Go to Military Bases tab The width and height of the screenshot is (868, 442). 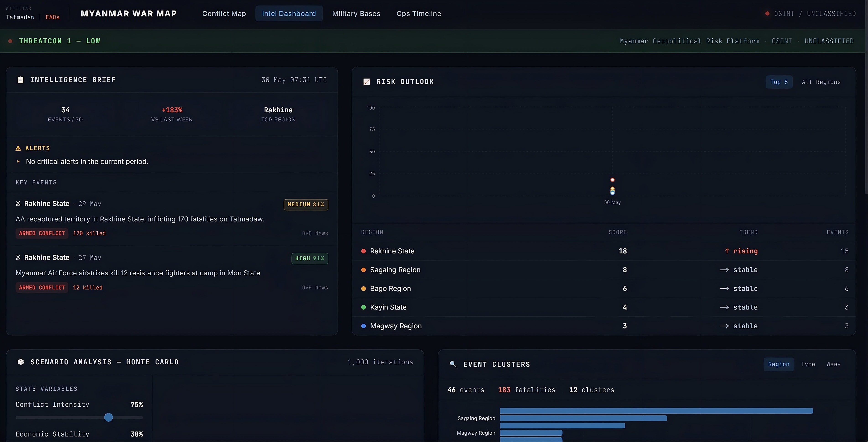point(356,13)
